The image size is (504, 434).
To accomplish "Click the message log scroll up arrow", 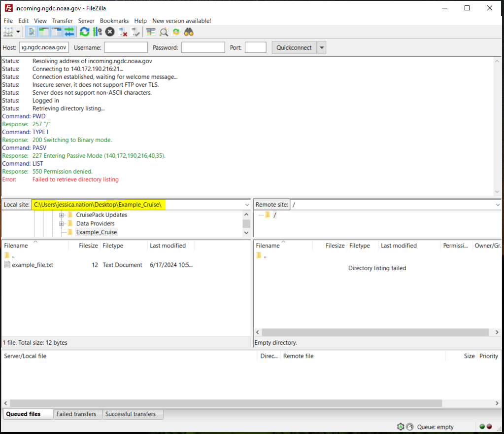I will tap(497, 61).
